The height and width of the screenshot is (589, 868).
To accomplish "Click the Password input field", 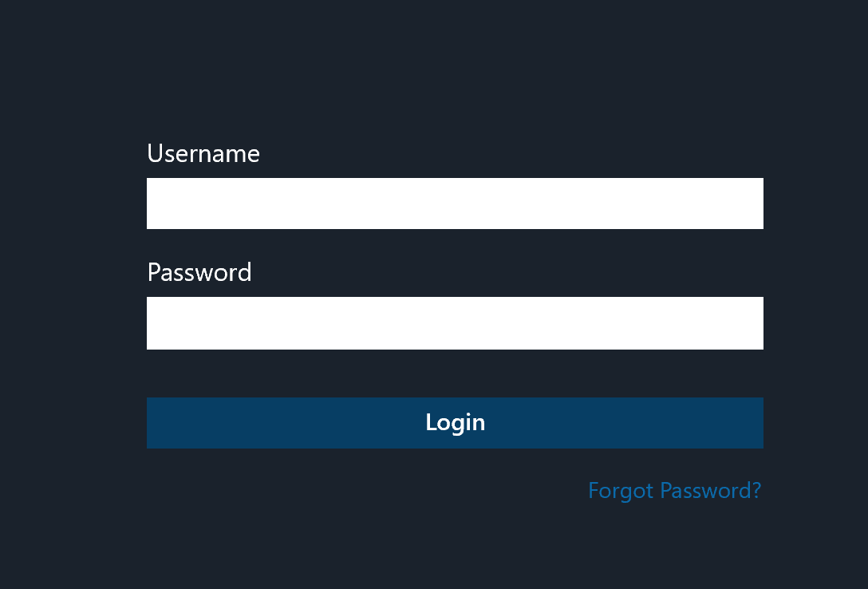I will [455, 323].
